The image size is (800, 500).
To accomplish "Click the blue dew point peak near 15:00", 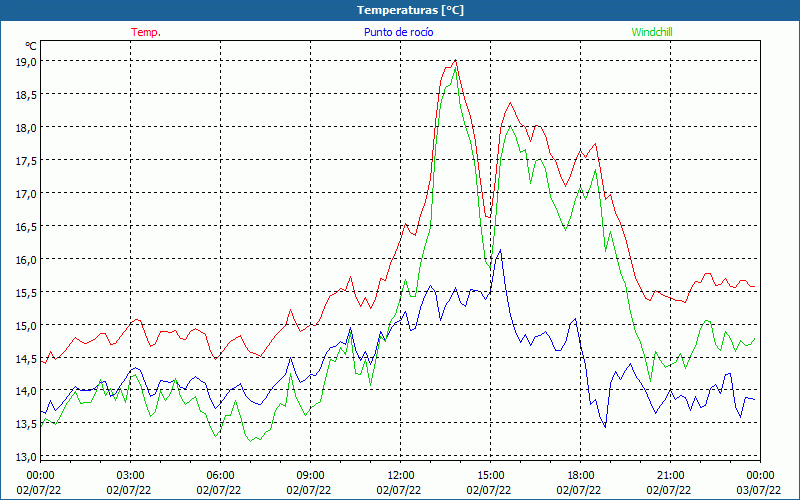I will [x=501, y=250].
